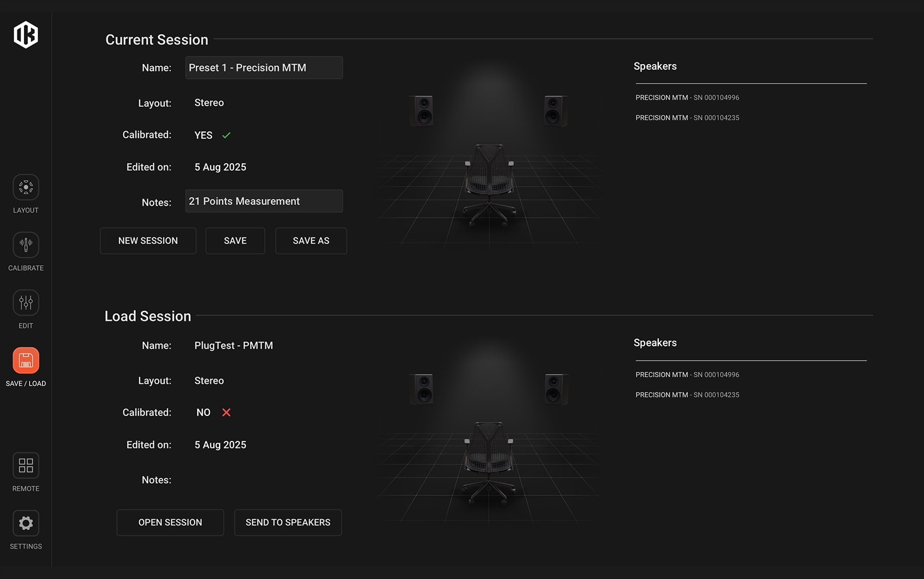The image size is (924, 579).
Task: Click the green checkmark next to Calibrated YES
Action: [x=227, y=135]
